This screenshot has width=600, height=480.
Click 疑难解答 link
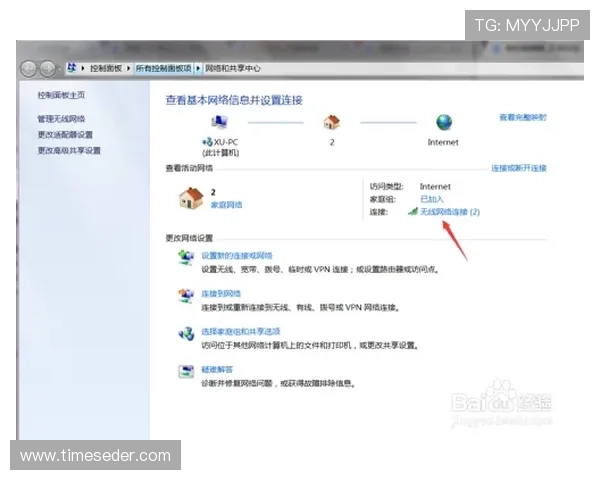click(x=217, y=369)
